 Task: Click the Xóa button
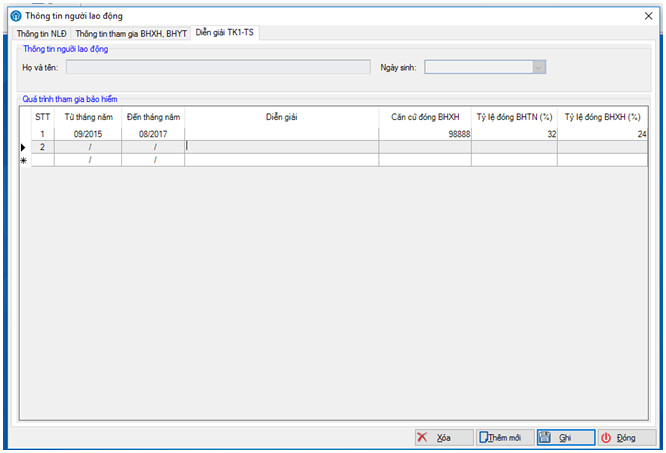click(x=444, y=437)
